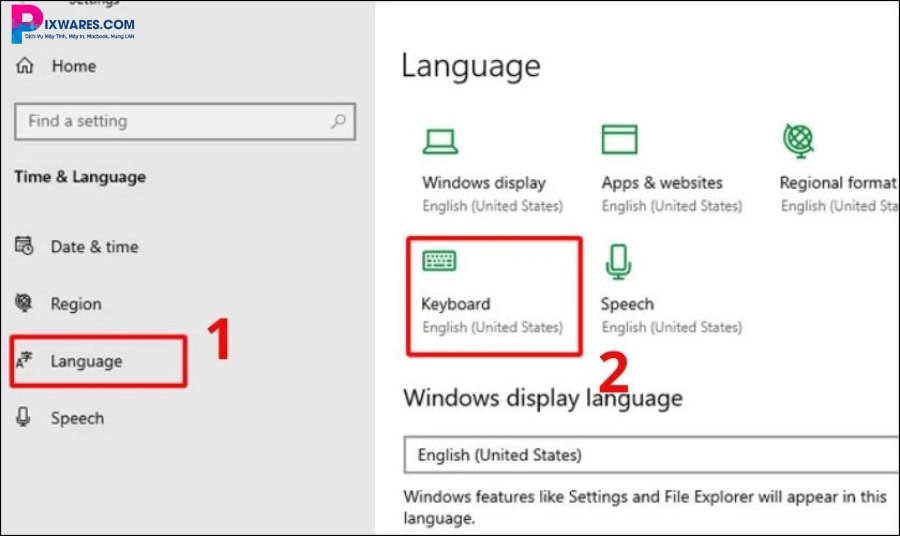The height and width of the screenshot is (536, 900).
Task: Select the Apps & websites window icon
Action: [619, 140]
